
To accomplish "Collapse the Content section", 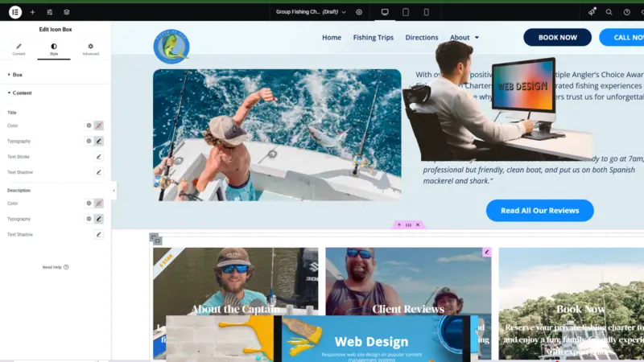I will click(56, 93).
